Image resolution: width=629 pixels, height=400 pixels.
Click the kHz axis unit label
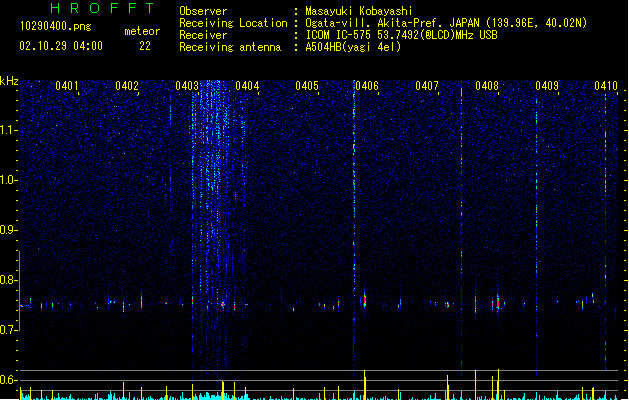tap(9, 81)
